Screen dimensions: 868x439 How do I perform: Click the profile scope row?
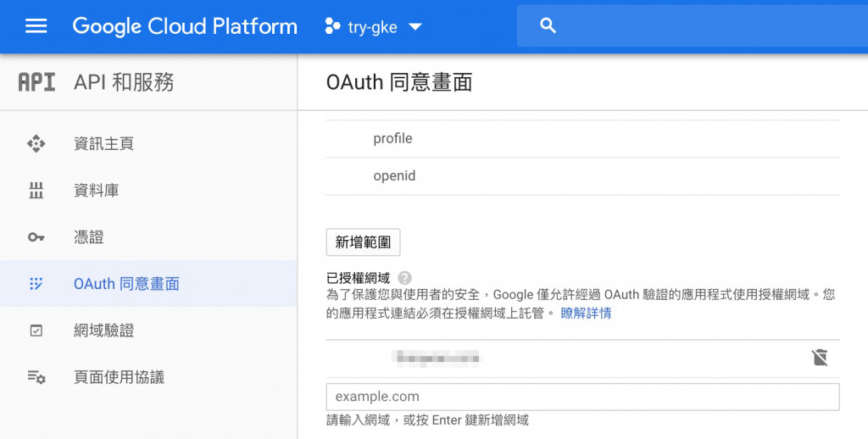coord(583,139)
